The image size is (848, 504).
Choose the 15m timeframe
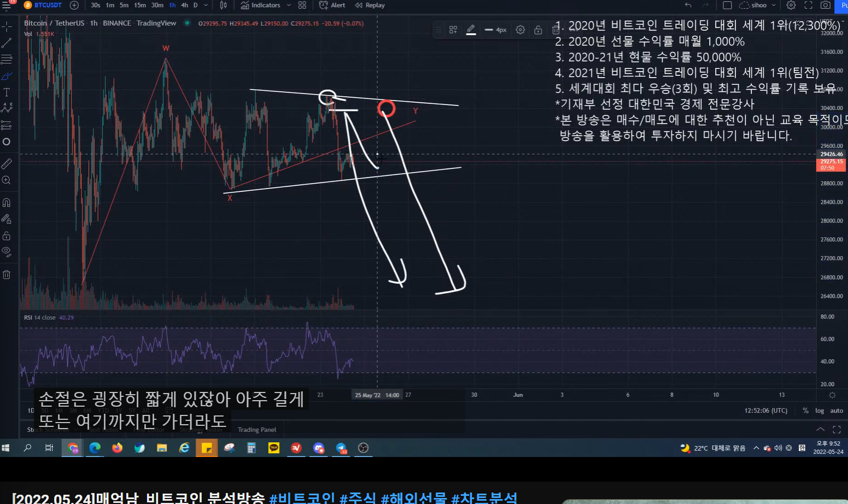pyautogui.click(x=140, y=5)
